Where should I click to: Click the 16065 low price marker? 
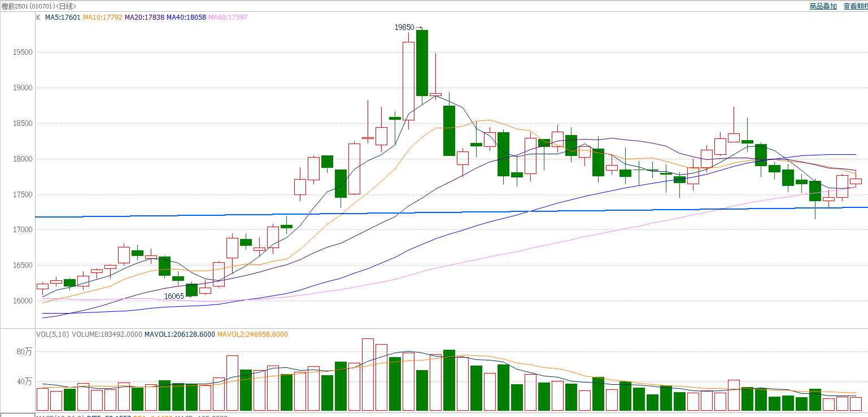coord(174,296)
